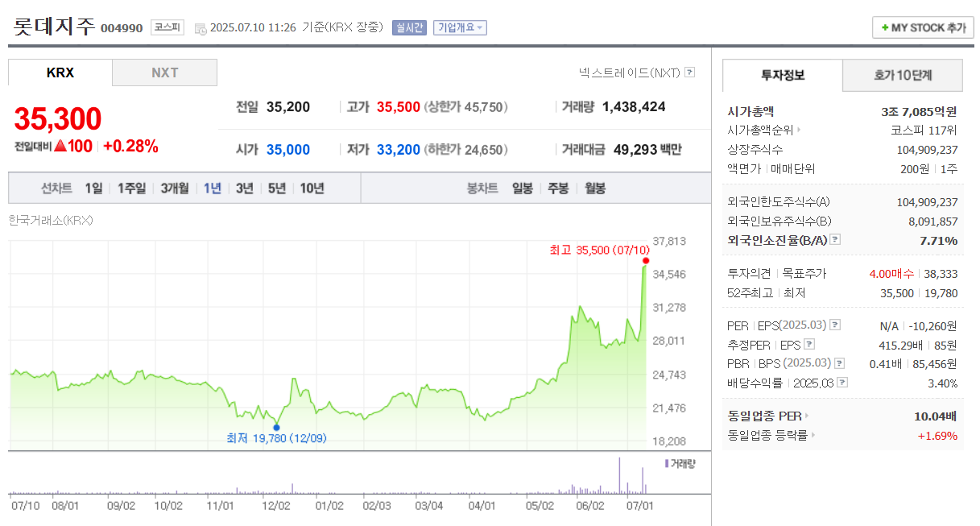Select the 3개월 line chart period
The height and width of the screenshot is (526, 980).
(175, 188)
